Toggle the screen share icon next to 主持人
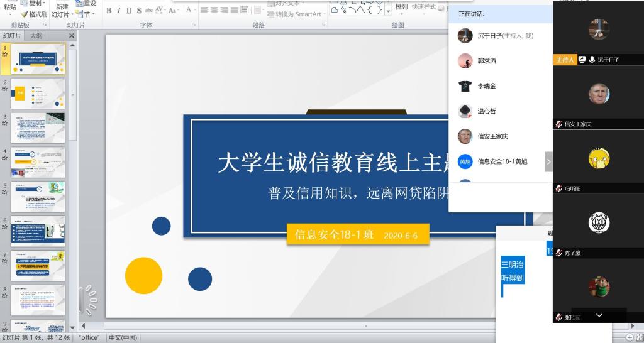 (582, 60)
